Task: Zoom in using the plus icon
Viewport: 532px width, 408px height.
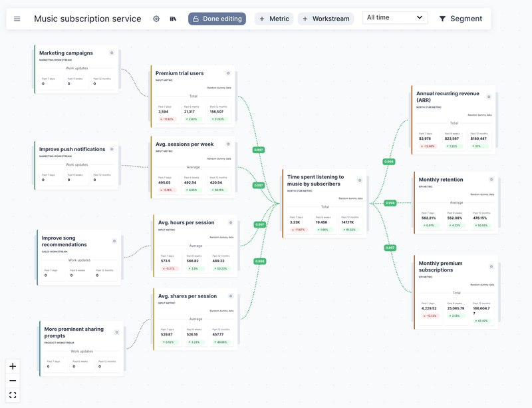Action: tap(11, 366)
